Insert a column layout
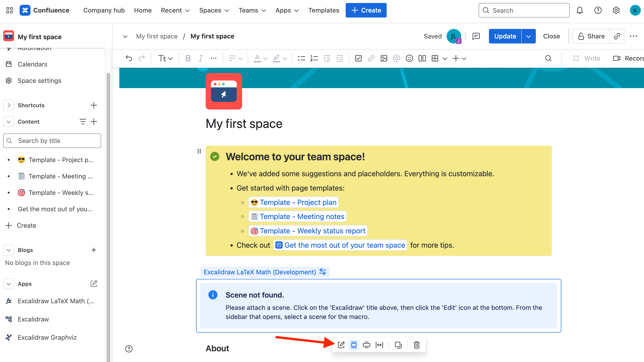 pos(422,58)
